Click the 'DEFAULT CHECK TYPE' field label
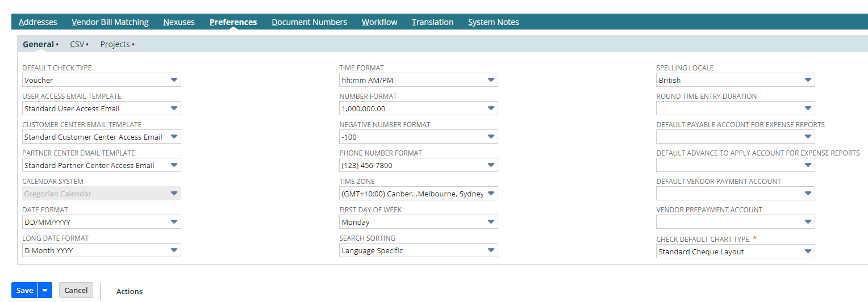This screenshot has height=302, width=868. coord(57,68)
